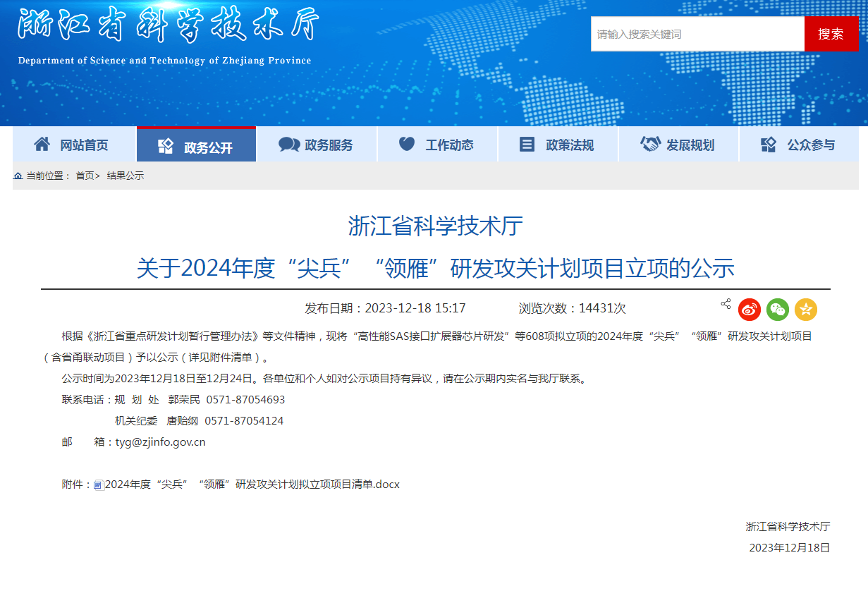Click the heart icon beside 工作动态
868x591 pixels.
click(408, 144)
